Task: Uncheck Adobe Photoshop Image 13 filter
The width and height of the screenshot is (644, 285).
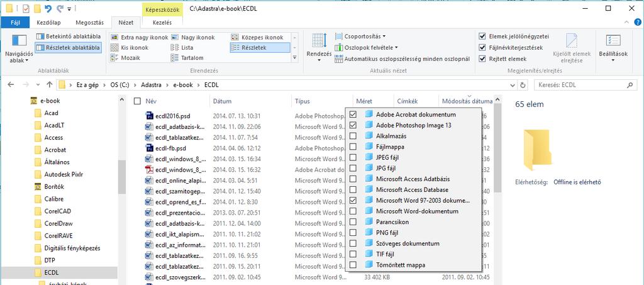Action: pyautogui.click(x=353, y=125)
